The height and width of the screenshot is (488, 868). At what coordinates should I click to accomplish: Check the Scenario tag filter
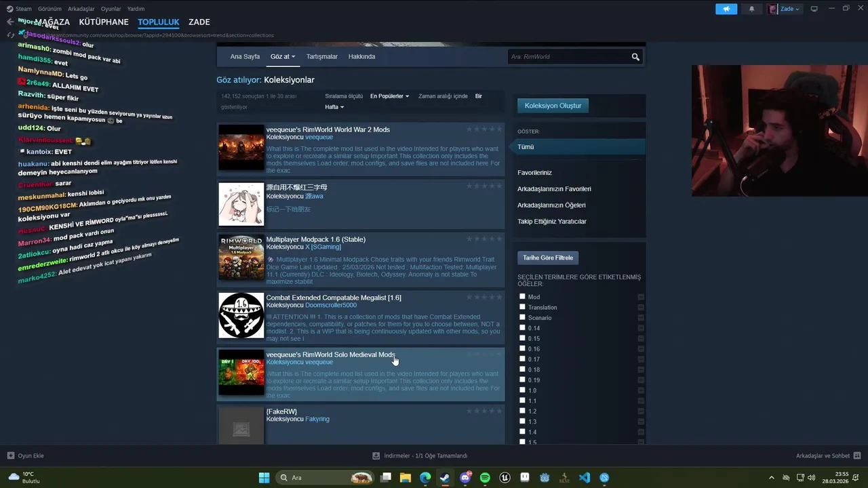pyautogui.click(x=522, y=317)
